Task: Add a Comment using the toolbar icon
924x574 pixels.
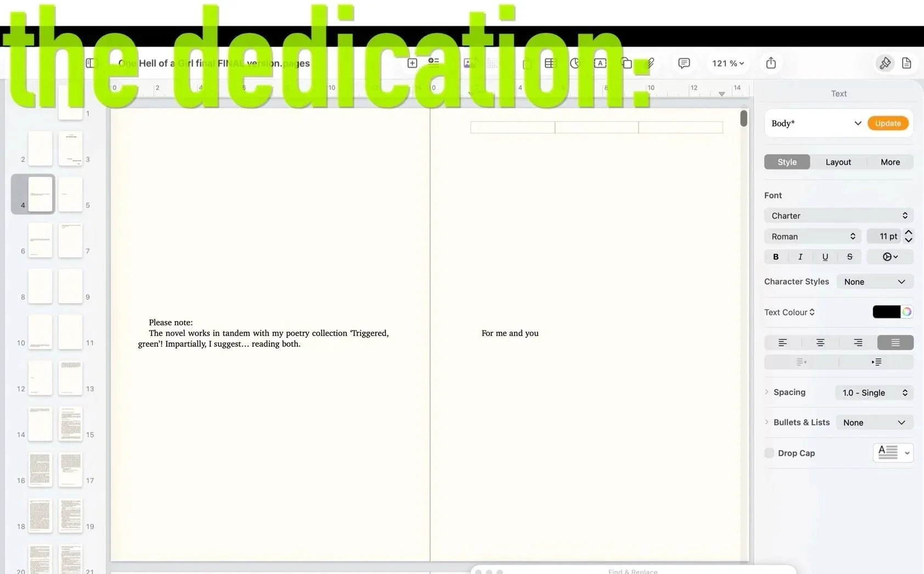Action: coord(684,63)
